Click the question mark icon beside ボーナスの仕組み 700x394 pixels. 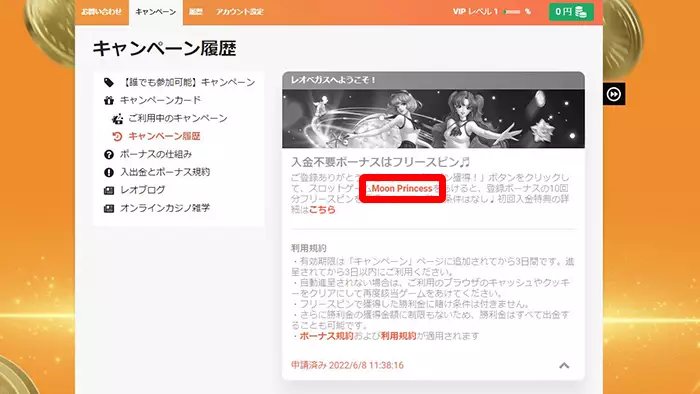109,154
